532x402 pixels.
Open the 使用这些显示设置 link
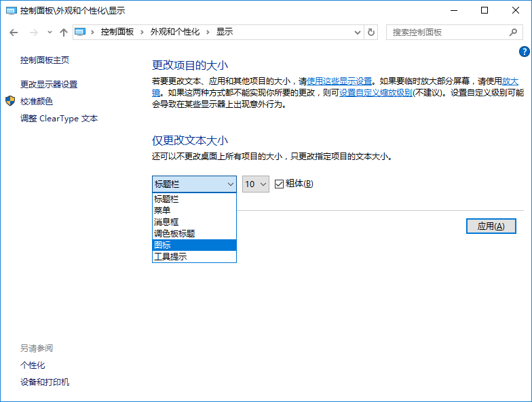[339, 81]
